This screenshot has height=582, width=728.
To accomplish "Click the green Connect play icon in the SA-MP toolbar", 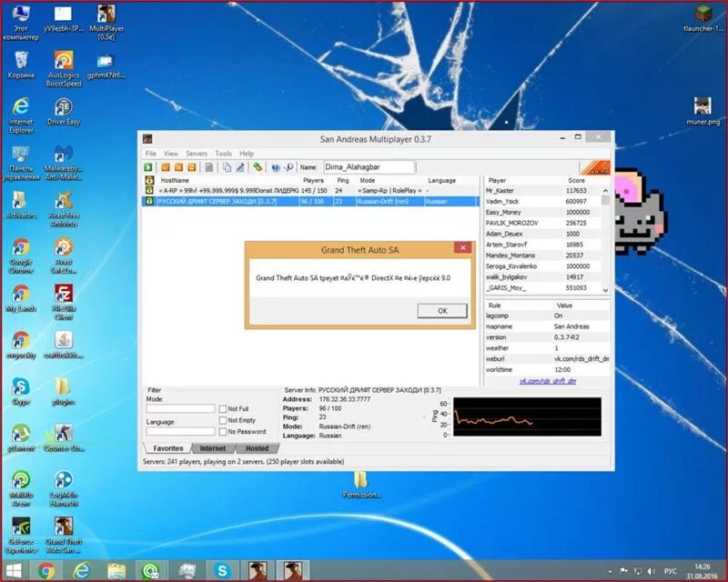I will 148,167.
